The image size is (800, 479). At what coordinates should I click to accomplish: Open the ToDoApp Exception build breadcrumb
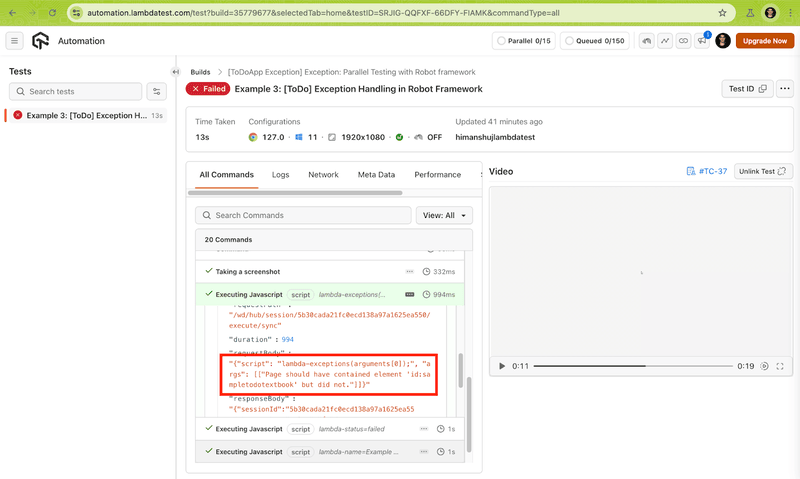coord(352,72)
